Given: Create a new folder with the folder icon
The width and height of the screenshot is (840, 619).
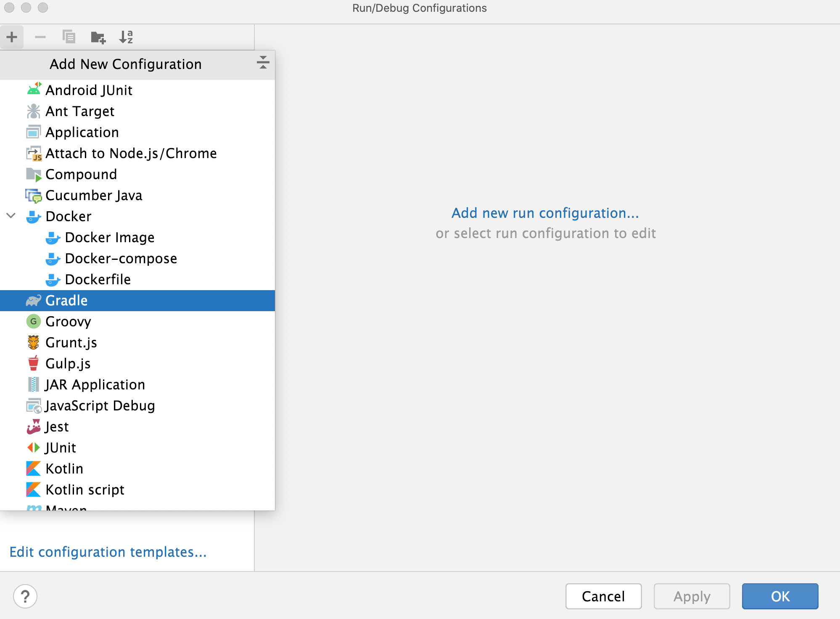Looking at the screenshot, I should click(x=97, y=37).
